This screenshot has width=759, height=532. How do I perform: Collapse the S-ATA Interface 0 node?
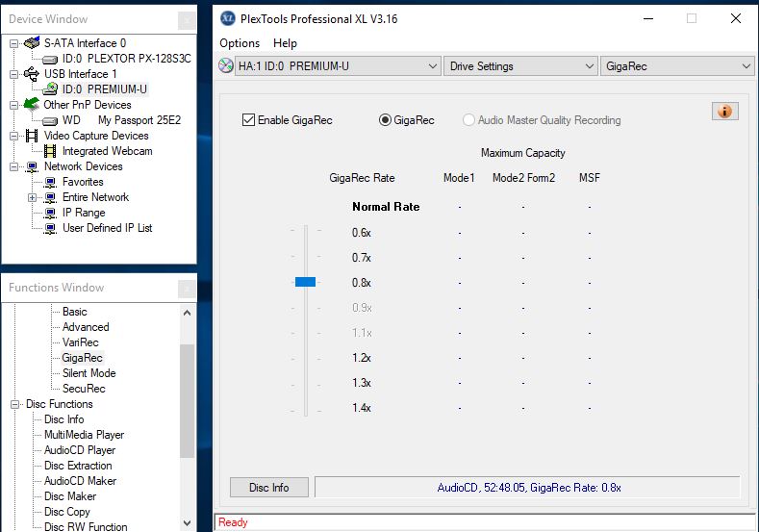click(14, 43)
